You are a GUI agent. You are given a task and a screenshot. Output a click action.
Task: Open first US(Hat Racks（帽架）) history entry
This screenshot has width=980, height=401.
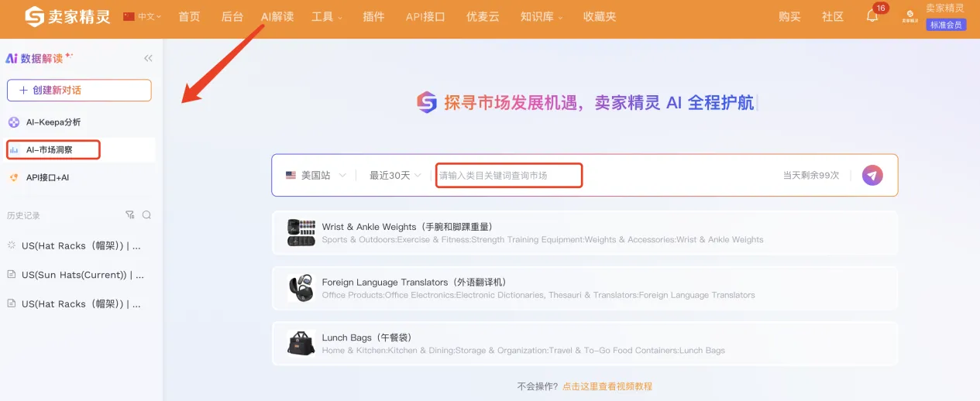81,245
